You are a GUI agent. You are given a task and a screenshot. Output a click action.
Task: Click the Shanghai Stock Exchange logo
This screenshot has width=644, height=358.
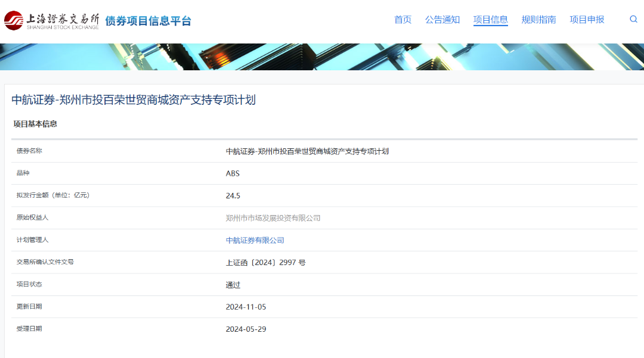point(52,20)
